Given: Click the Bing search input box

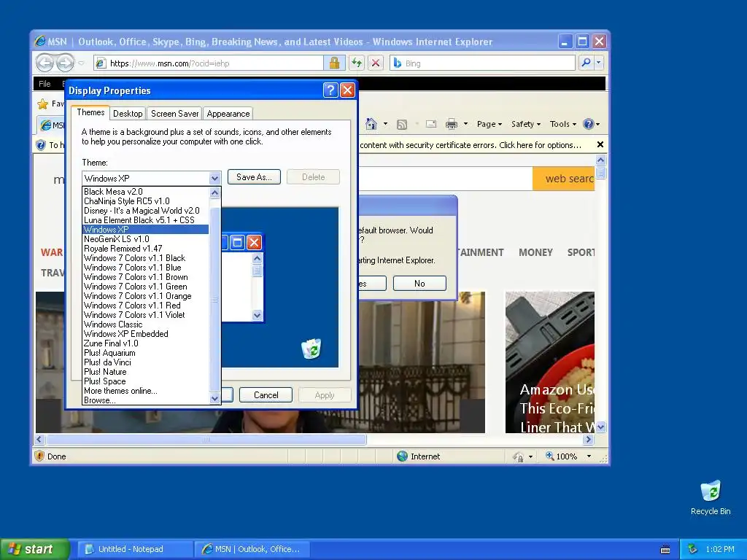Looking at the screenshot, I should [482, 63].
